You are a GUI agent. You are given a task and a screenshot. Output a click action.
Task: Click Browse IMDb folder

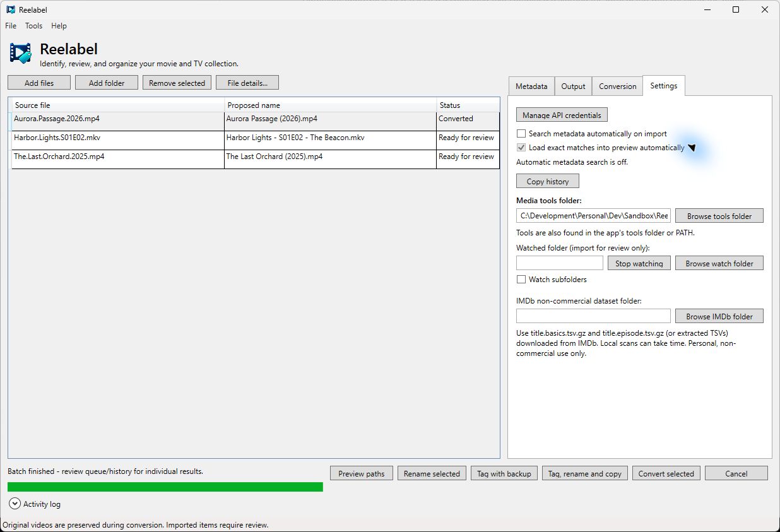click(x=719, y=316)
